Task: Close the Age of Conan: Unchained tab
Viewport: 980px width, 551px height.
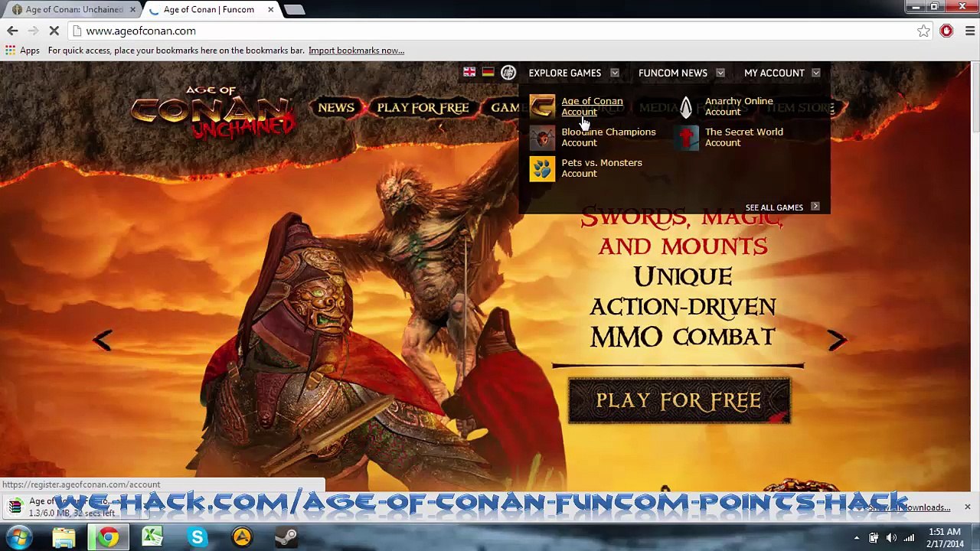Action: (132, 9)
